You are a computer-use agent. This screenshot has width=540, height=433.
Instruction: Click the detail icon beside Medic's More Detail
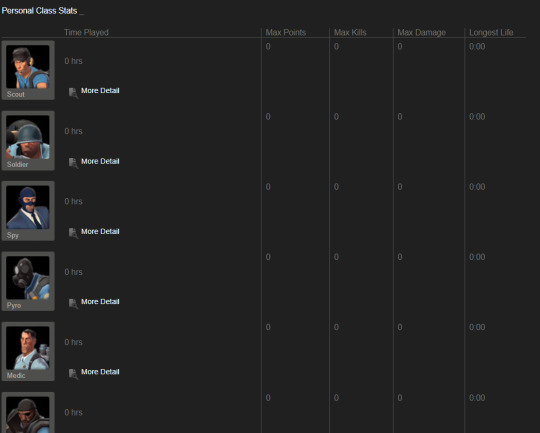[x=73, y=374]
